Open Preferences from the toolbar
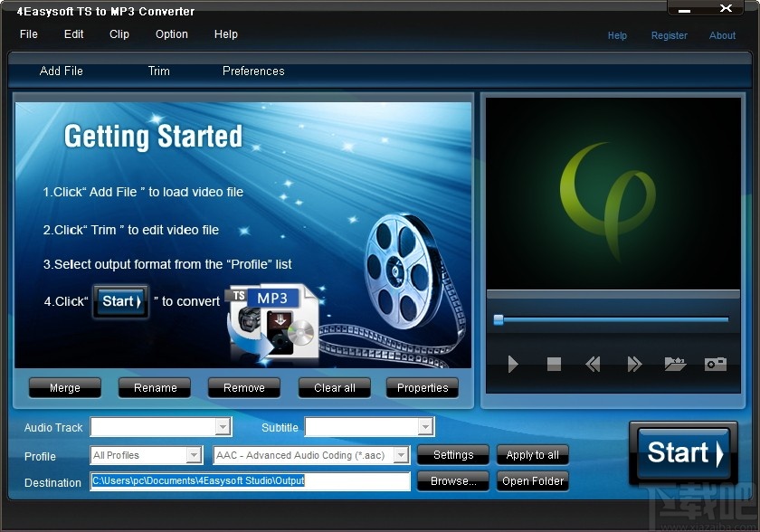 (x=252, y=71)
